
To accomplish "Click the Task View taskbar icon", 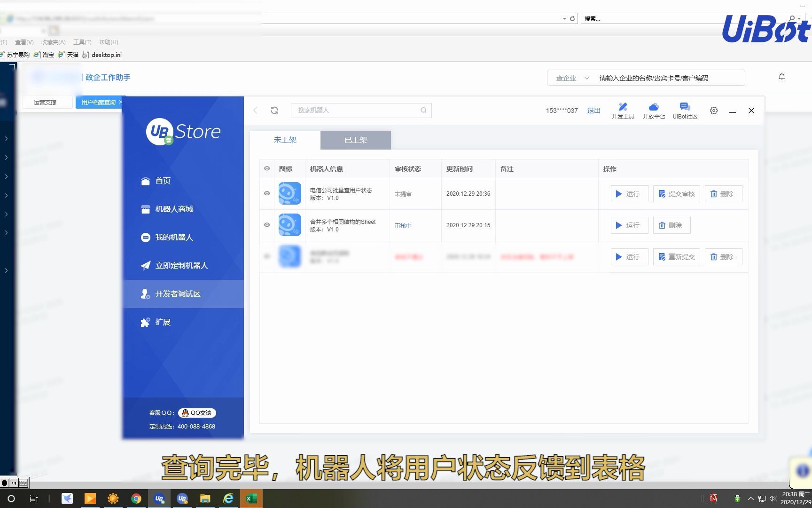I will (34, 499).
